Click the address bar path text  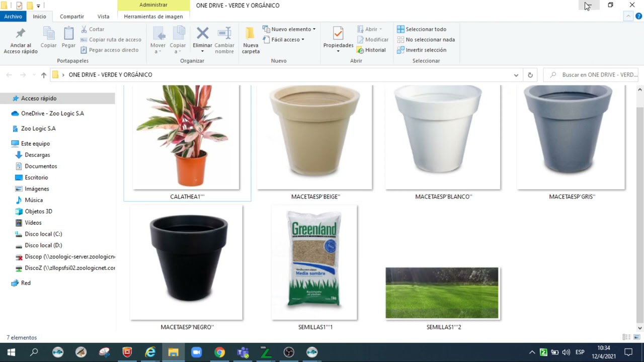[110, 75]
